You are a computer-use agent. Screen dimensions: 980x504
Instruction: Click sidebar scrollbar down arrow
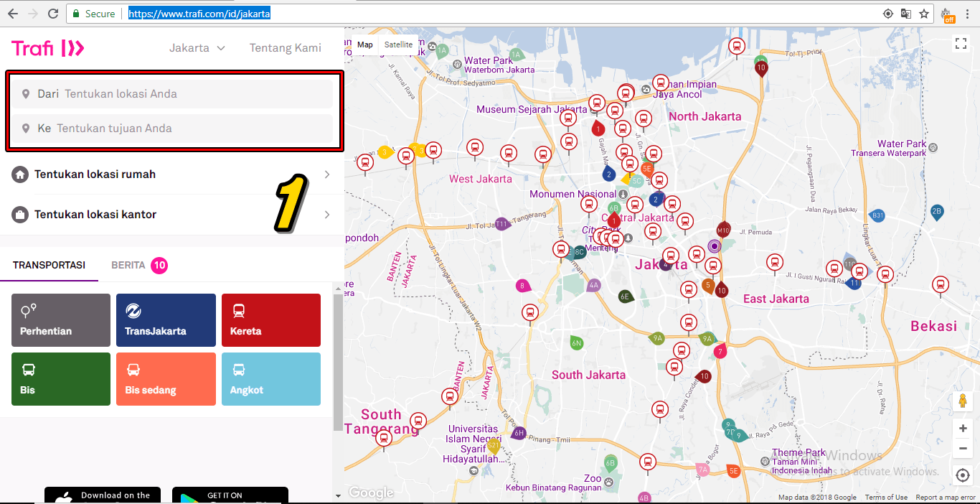[338, 495]
